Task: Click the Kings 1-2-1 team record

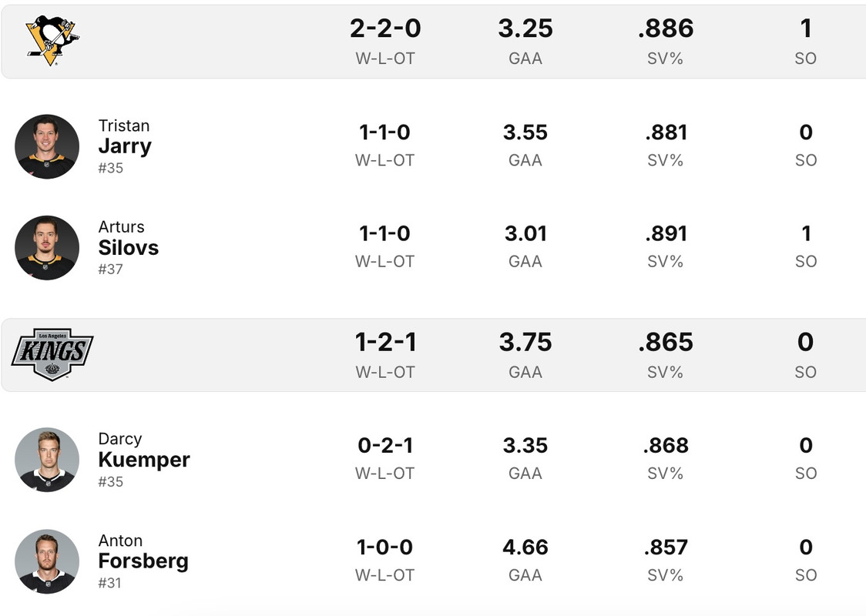Action: coord(385,343)
